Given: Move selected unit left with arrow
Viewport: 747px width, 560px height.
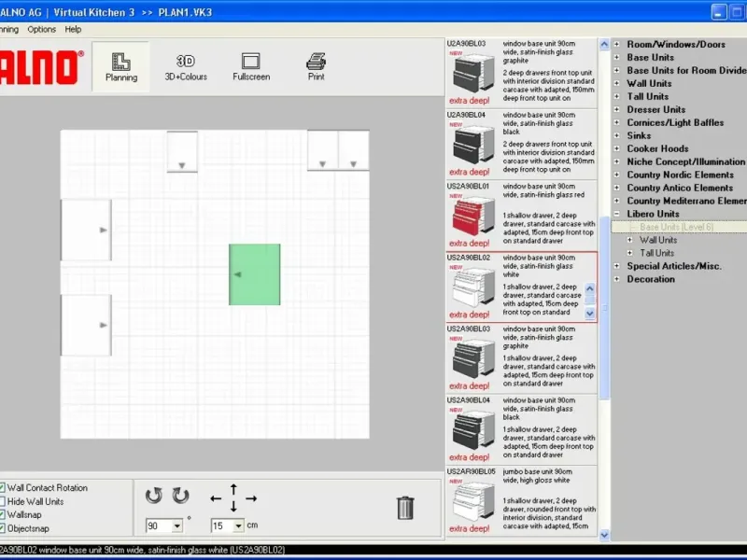Looking at the screenshot, I should click(x=216, y=498).
